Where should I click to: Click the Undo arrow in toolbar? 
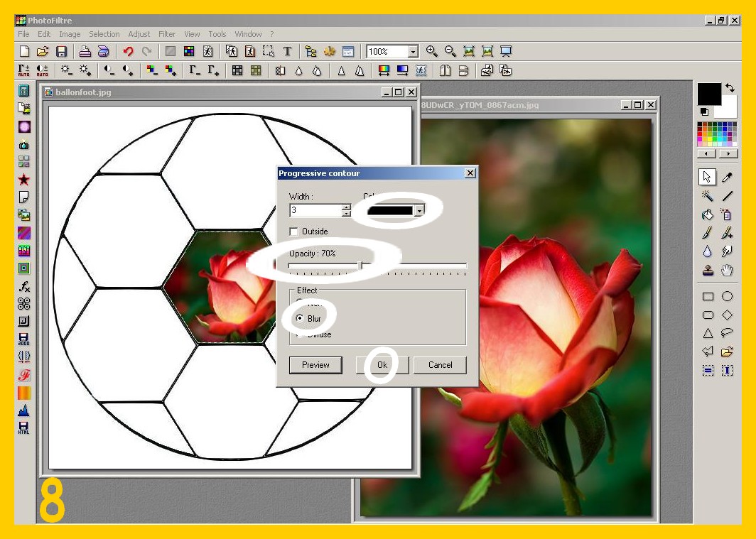(x=128, y=51)
